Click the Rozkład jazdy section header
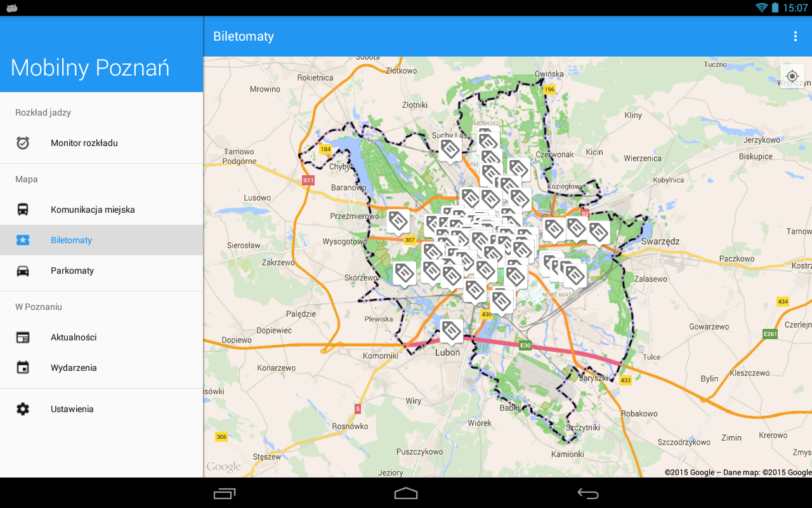The width and height of the screenshot is (812, 508). point(43,112)
